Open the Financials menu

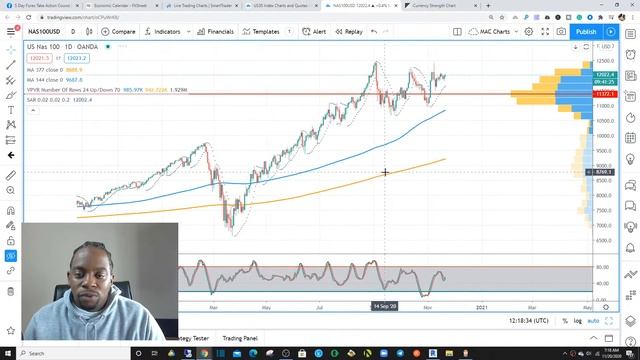216,32
